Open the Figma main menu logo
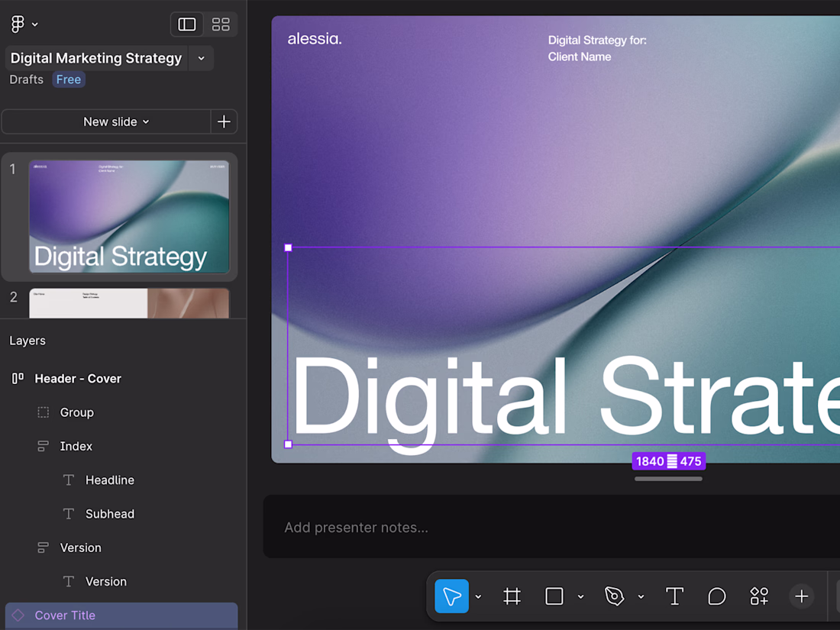 point(18,24)
